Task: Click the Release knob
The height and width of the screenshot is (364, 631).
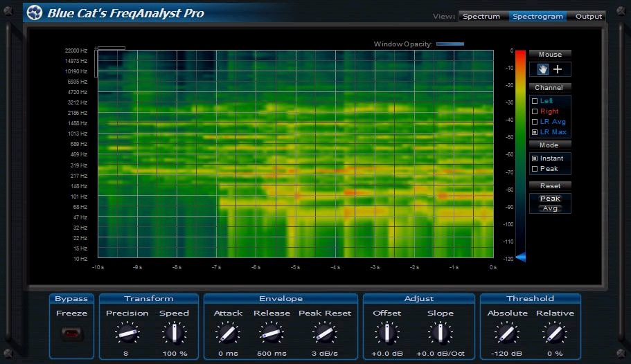Action: point(272,334)
